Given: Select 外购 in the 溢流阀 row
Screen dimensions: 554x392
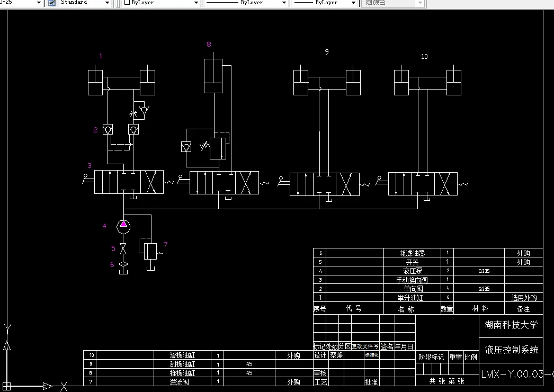Looking at the screenshot, I should tap(293, 382).
